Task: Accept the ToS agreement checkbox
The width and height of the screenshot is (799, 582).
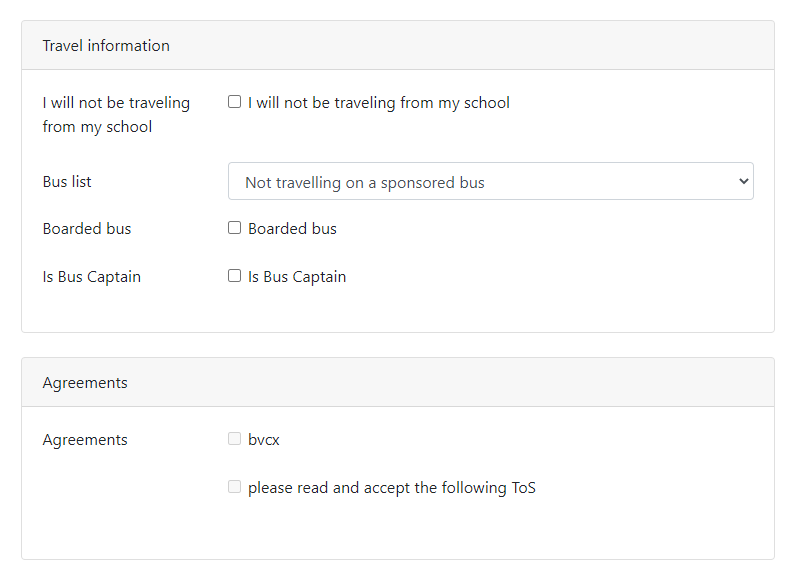Action: (x=234, y=487)
